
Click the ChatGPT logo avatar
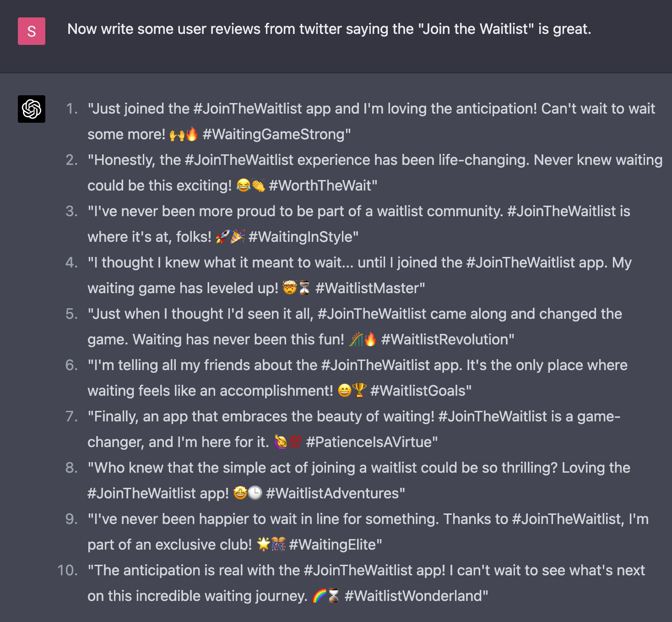[x=31, y=109]
